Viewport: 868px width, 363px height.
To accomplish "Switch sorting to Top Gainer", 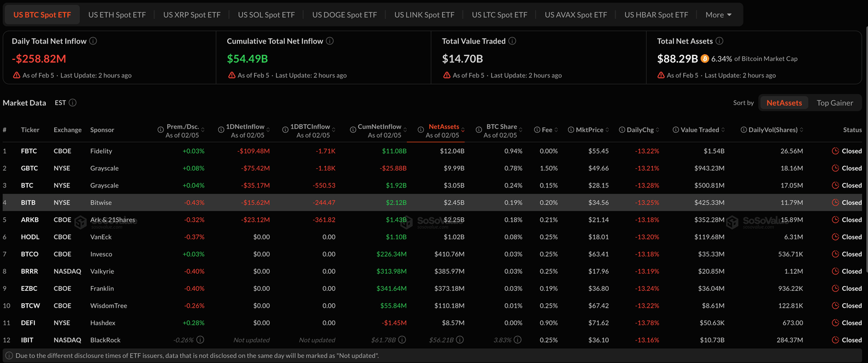I will [x=835, y=103].
